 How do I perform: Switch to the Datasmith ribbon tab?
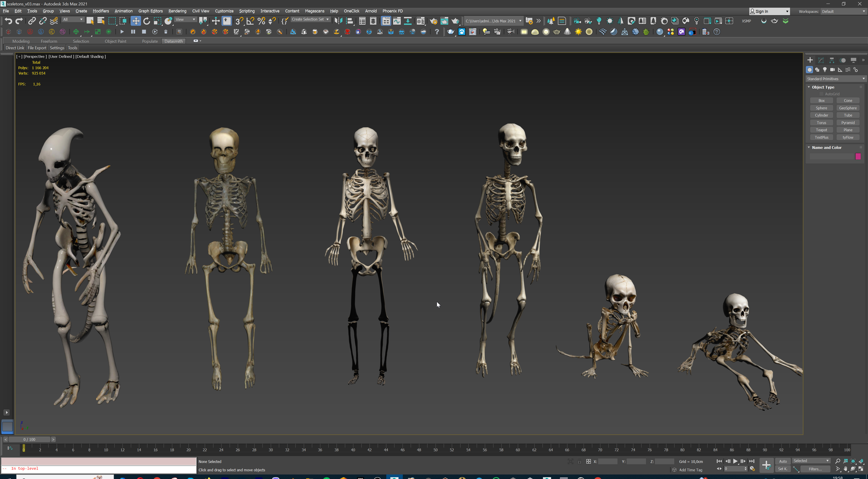(174, 41)
